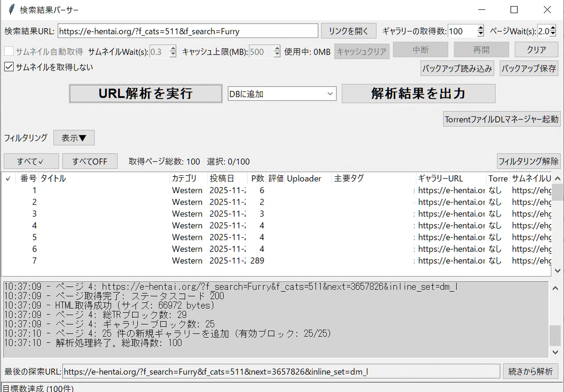The width and height of the screenshot is (564, 392).
Task: Sort by the 主要タグ column header
Action: click(x=374, y=178)
